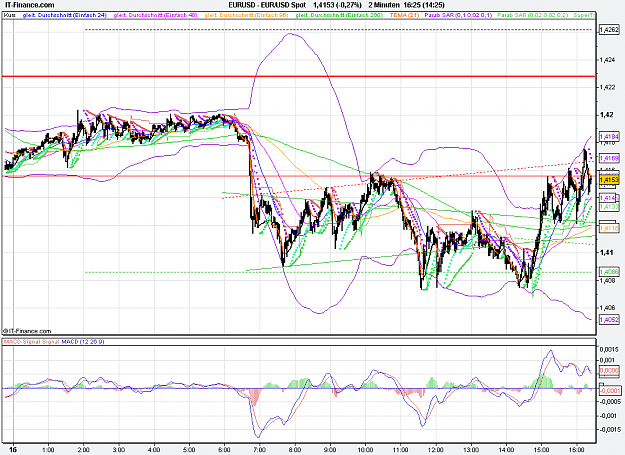Select the thick red horizontal resistance line
Viewport: 625px width, 455px height.
coord(299,76)
